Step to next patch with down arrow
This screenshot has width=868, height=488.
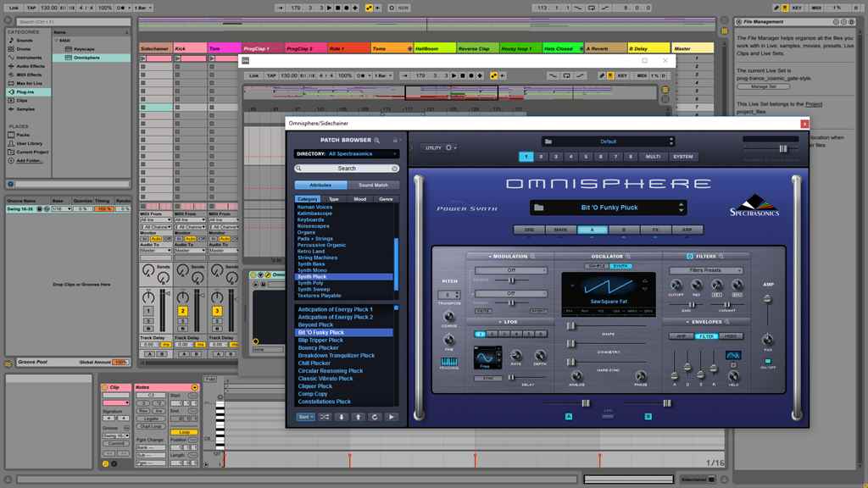click(341, 417)
